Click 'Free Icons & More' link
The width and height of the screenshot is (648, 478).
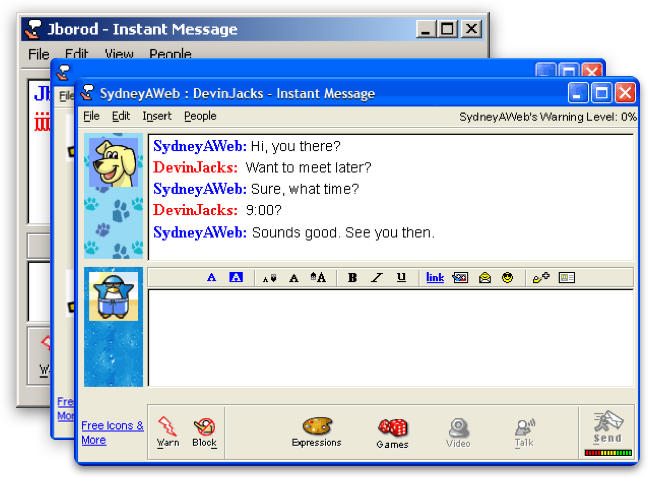[112, 433]
